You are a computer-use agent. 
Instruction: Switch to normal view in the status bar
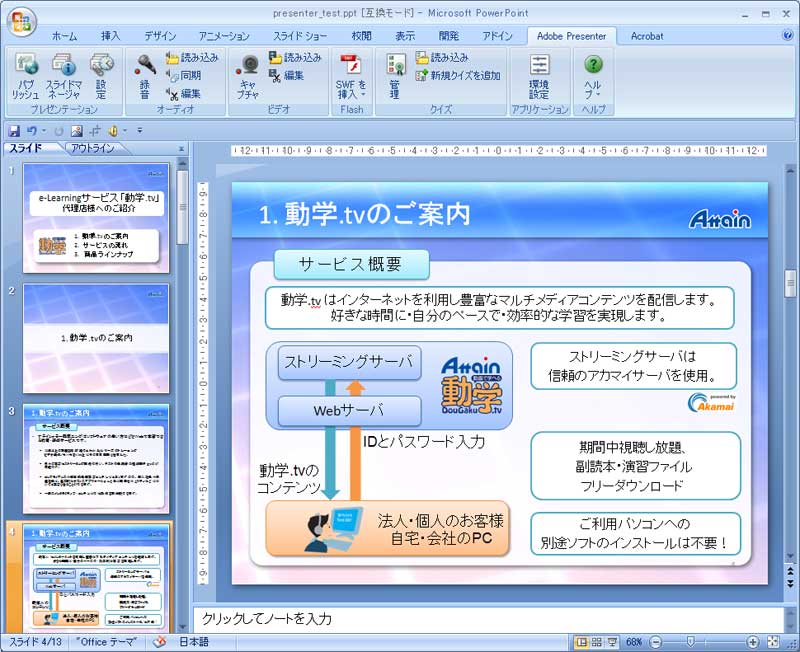coord(583,641)
